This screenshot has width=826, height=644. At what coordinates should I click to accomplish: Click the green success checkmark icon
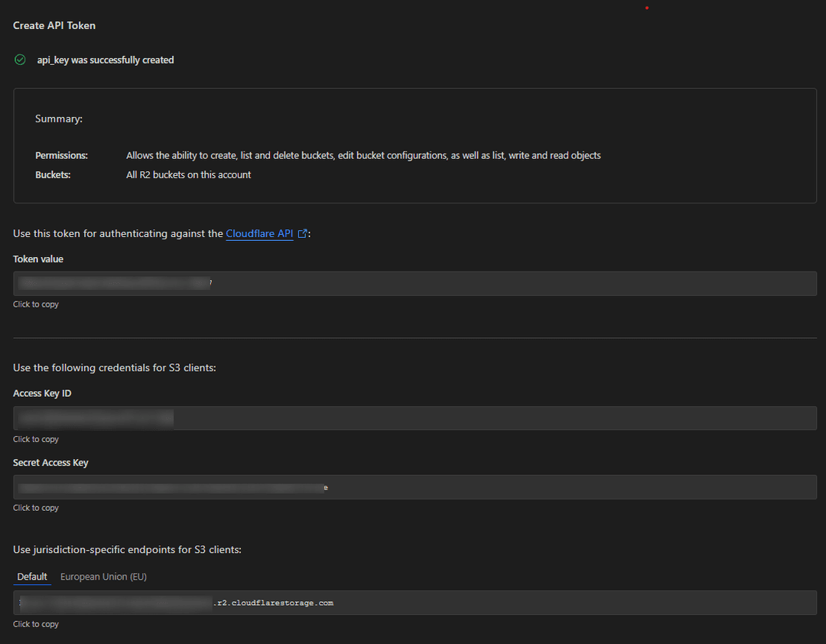tap(20, 59)
